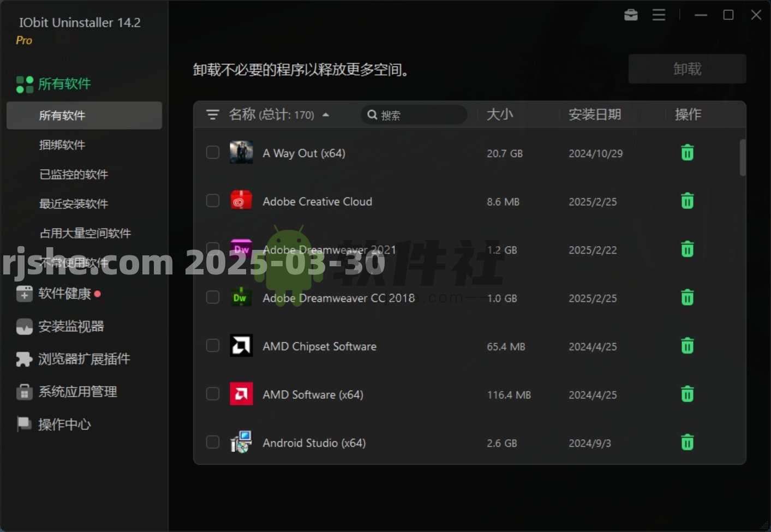Screen dimensions: 771x532
Task: Open the 系统应用管理 section
Action: (x=77, y=392)
